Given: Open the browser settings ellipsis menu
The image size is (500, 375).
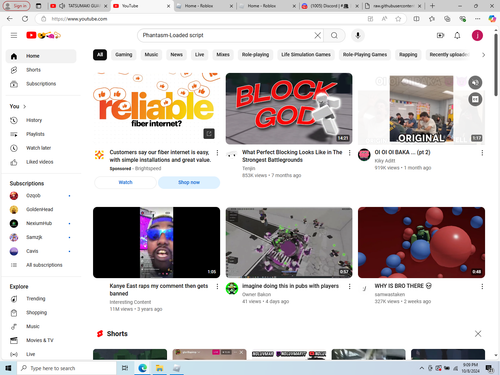Looking at the screenshot, I should 478,19.
